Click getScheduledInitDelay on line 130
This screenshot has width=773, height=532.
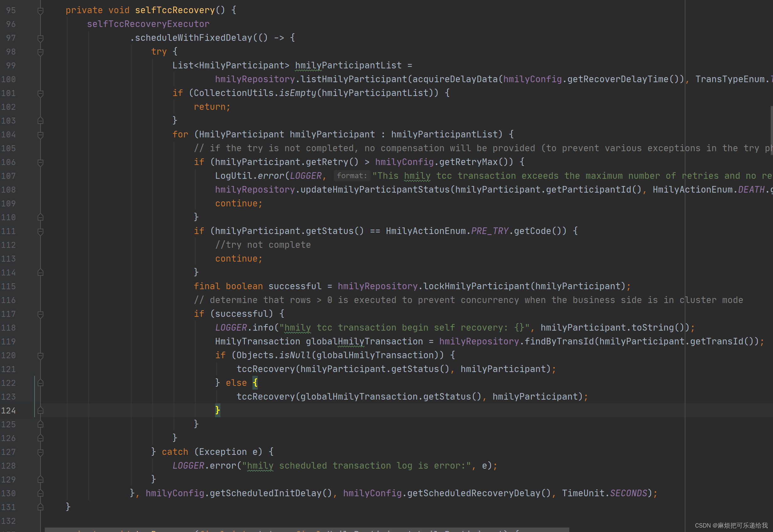tap(266, 493)
